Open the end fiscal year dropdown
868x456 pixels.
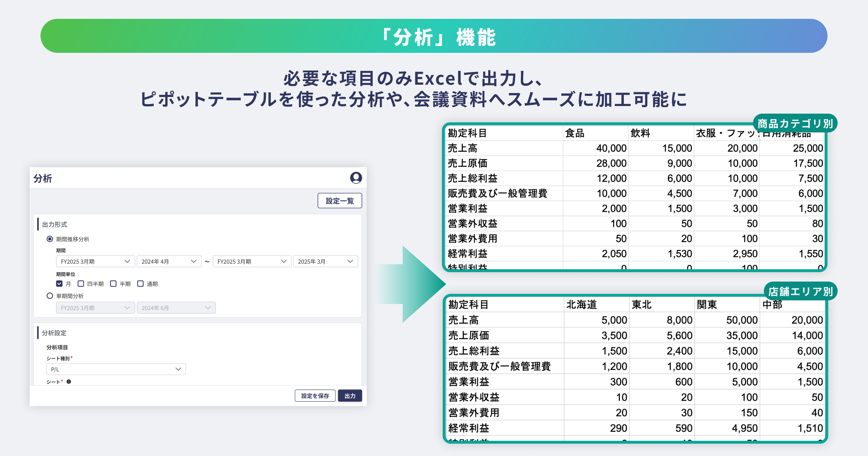tap(252, 261)
